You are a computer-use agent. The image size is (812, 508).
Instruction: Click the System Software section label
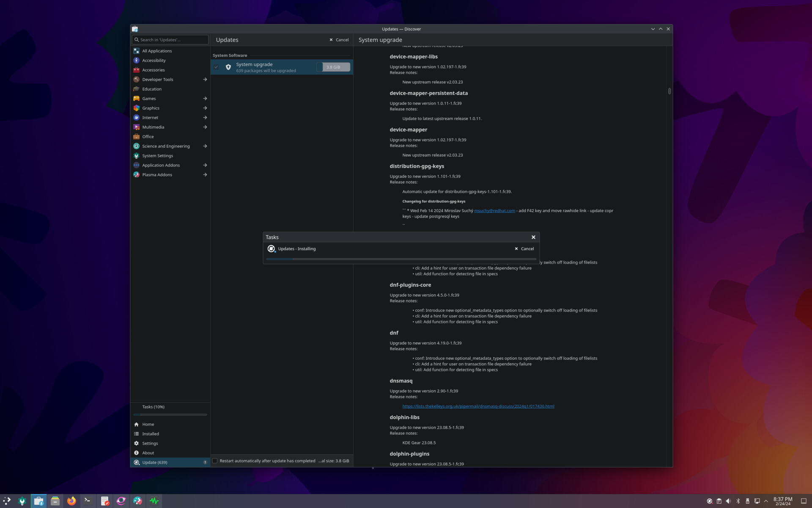pos(230,55)
